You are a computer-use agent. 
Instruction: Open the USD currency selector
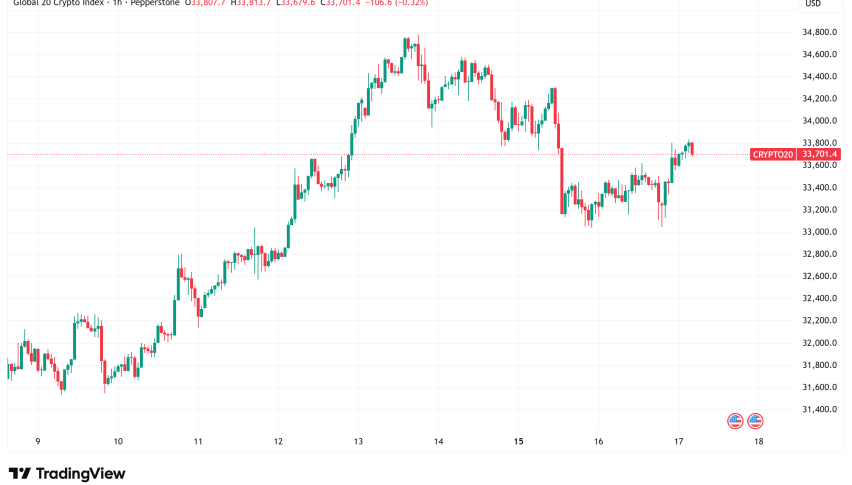[813, 4]
